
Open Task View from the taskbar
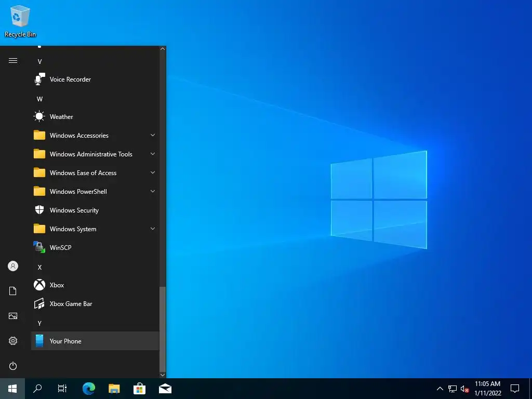[62, 389]
